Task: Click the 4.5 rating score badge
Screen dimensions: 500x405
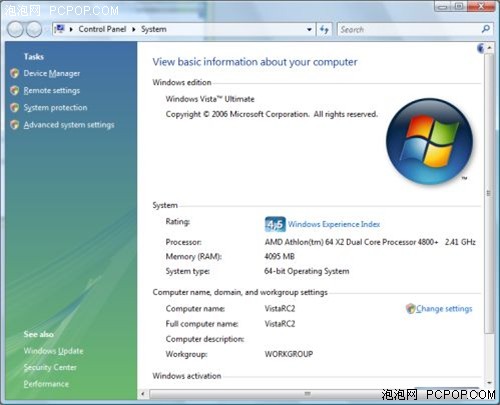Action: click(275, 224)
